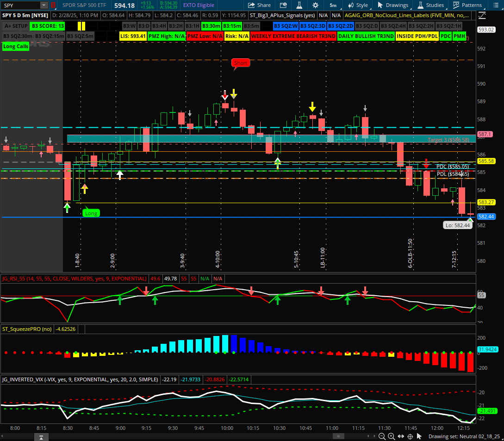Click the SPY symbol input field

point(20,5)
